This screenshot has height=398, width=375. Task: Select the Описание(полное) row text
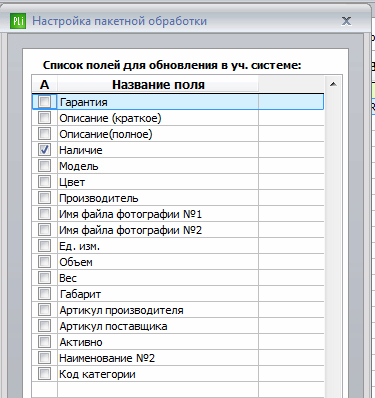click(x=106, y=134)
